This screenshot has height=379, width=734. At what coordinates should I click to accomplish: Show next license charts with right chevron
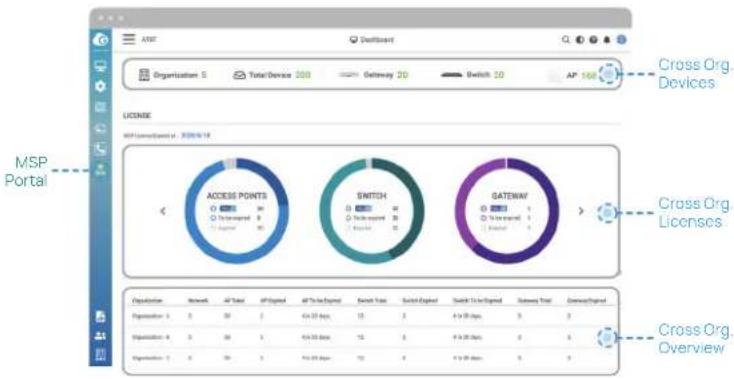(581, 211)
